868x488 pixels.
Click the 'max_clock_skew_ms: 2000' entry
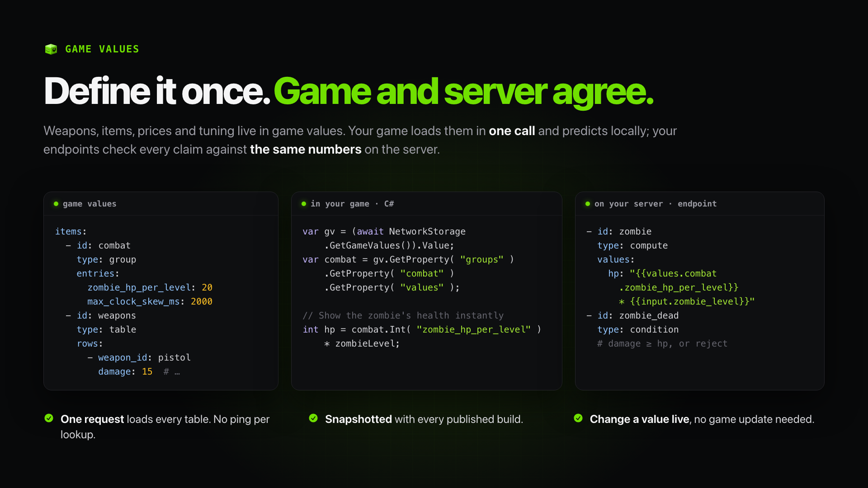click(150, 301)
